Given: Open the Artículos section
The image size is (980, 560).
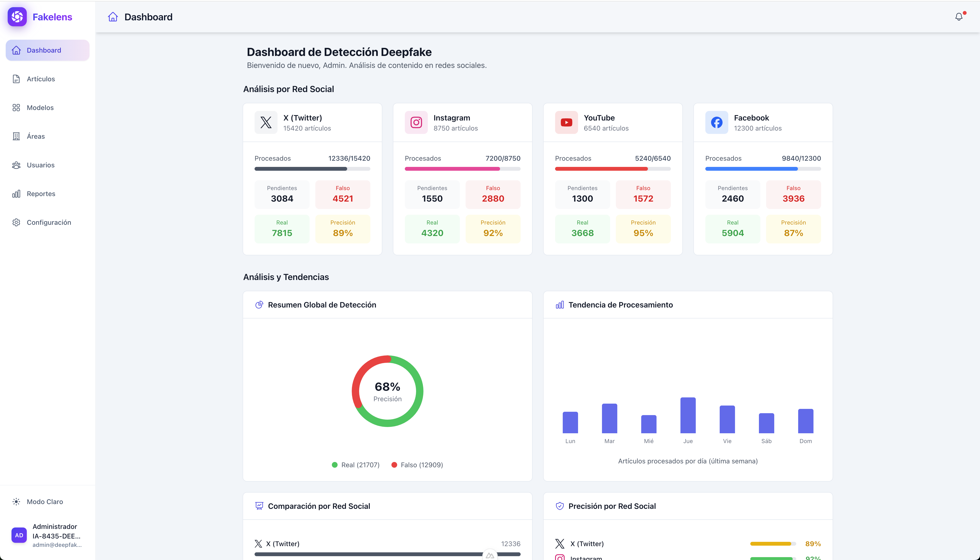Looking at the screenshot, I should 41,78.
